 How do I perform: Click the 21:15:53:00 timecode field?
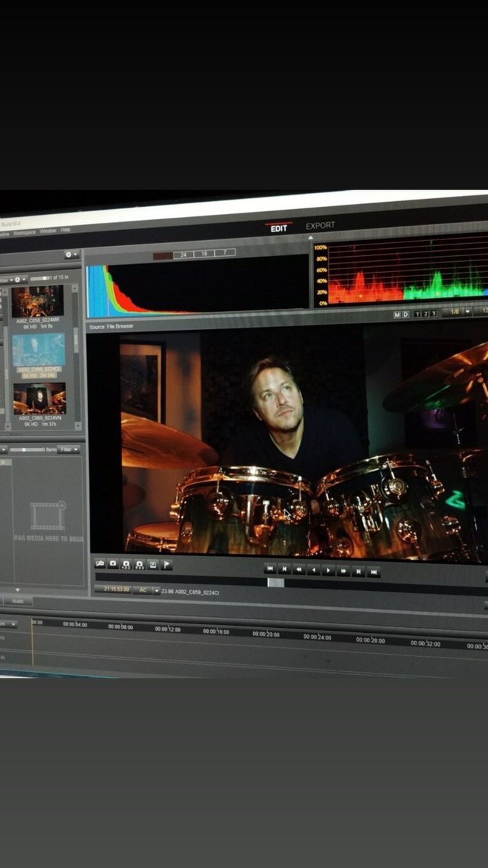(113, 590)
